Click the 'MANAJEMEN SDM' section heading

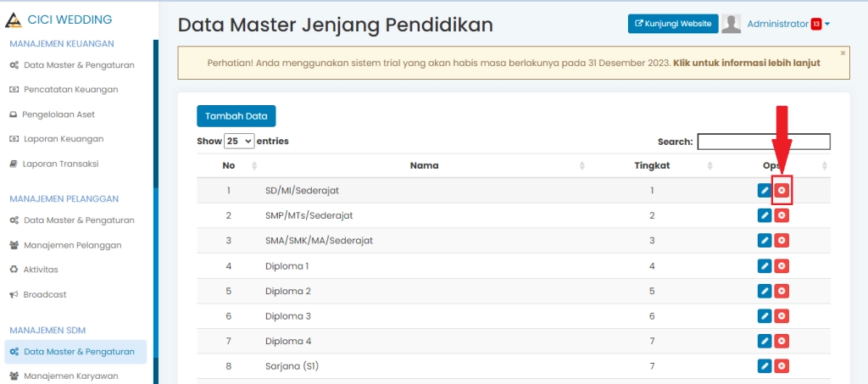[47, 331]
